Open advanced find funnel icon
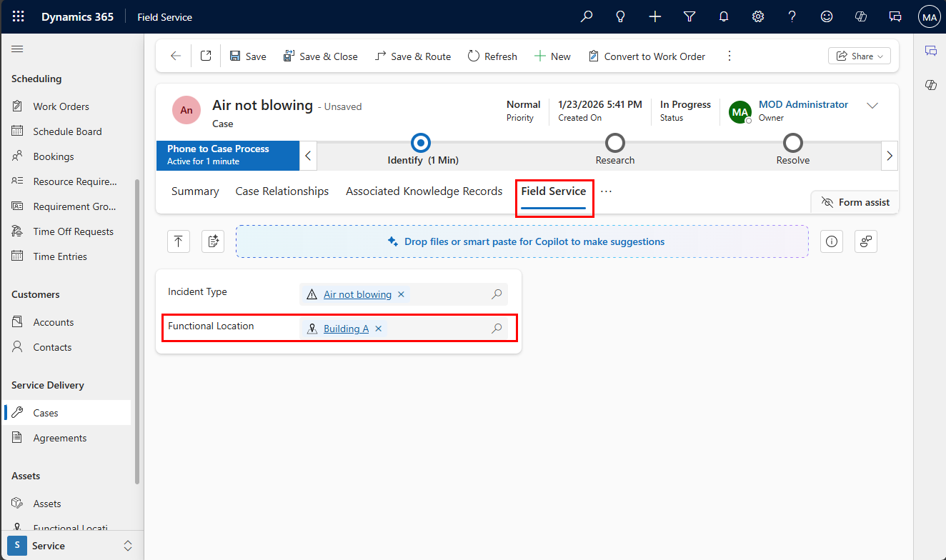The image size is (946, 560). click(689, 16)
